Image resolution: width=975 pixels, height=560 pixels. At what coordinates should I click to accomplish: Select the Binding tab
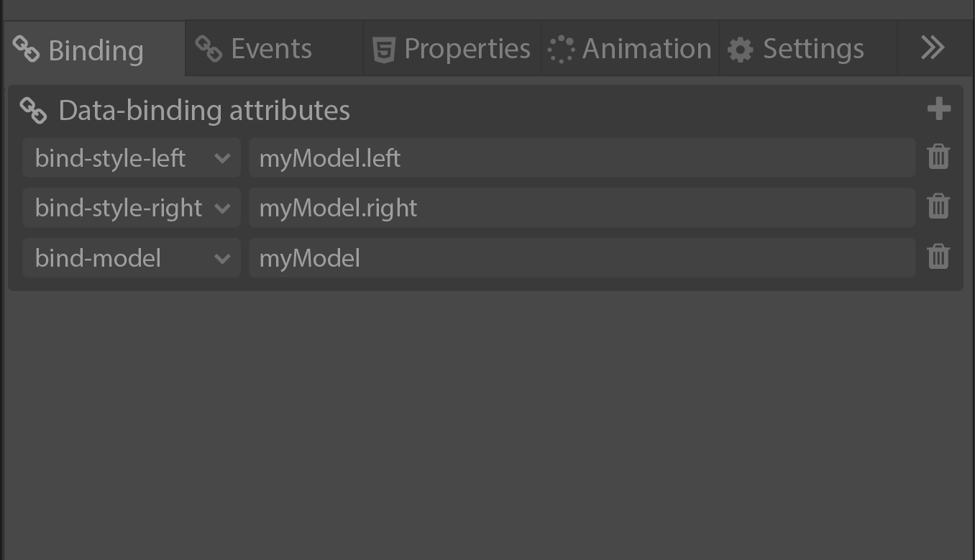tap(95, 50)
